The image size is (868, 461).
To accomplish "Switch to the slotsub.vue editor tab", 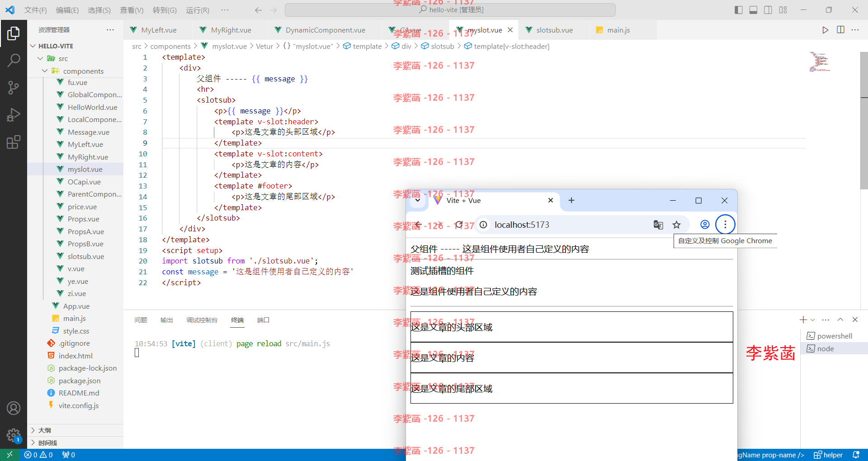I will (x=554, y=30).
